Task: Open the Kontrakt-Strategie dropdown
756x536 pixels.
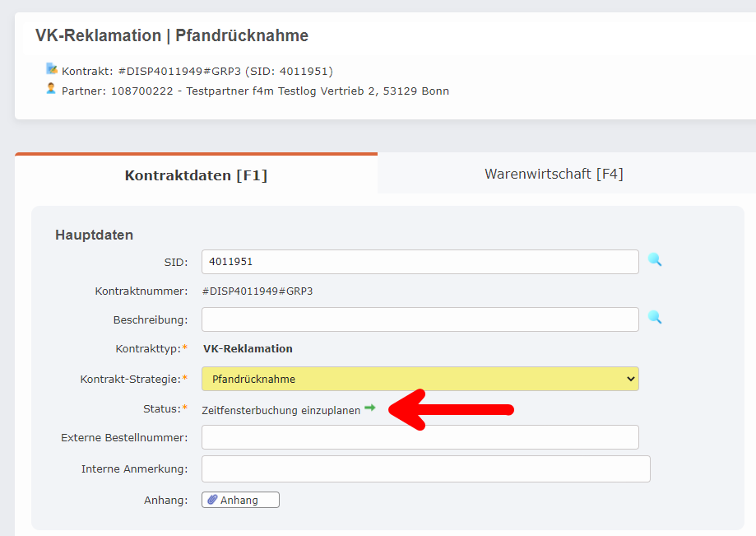Action: coord(631,379)
